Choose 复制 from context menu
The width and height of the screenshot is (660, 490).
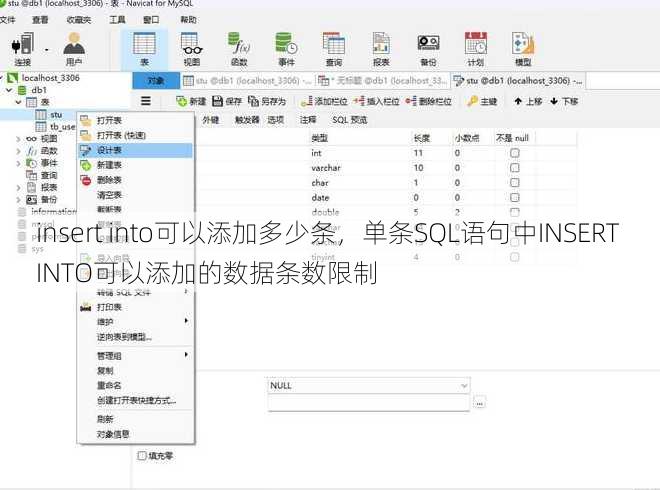tap(136, 370)
